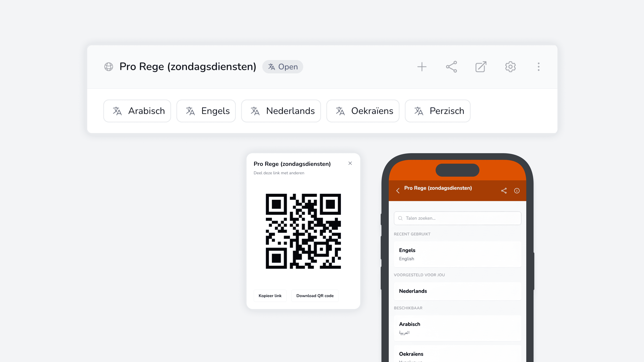Viewport: 644px width, 362px height.
Task: Select the Engels language chip
Action: coord(206,111)
